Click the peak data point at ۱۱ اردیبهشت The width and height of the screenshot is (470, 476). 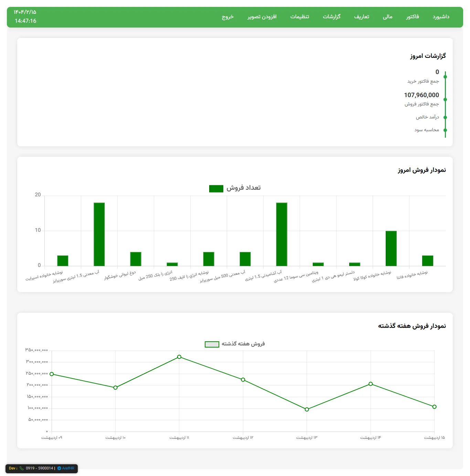pyautogui.click(x=179, y=357)
